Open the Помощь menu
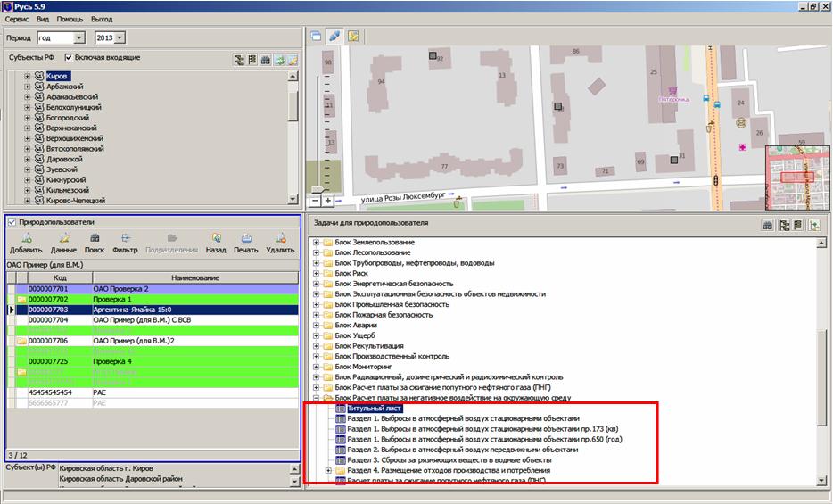Image resolution: width=833 pixels, height=504 pixels. [x=70, y=19]
